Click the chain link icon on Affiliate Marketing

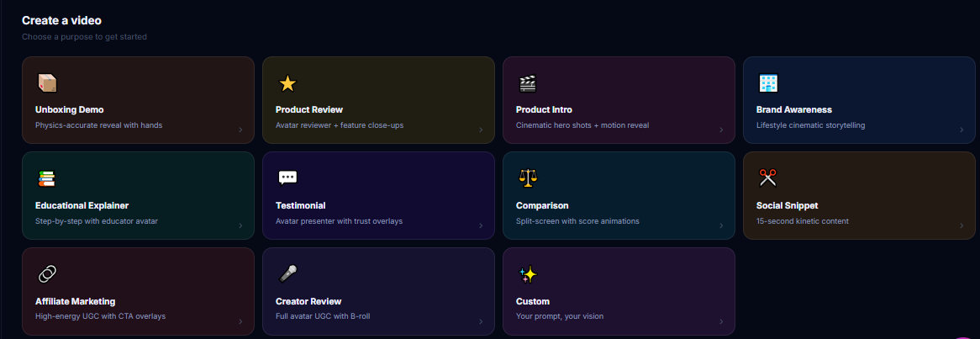[x=47, y=273]
